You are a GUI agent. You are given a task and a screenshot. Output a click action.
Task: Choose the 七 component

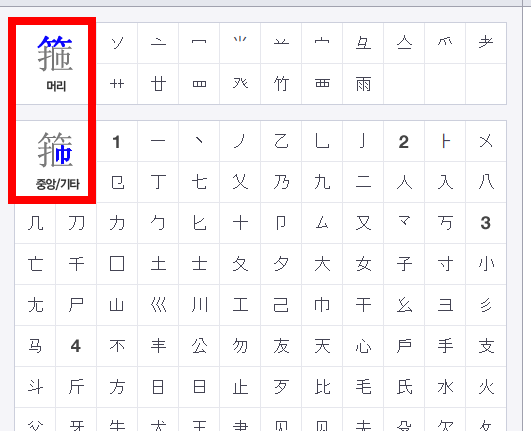point(199,182)
